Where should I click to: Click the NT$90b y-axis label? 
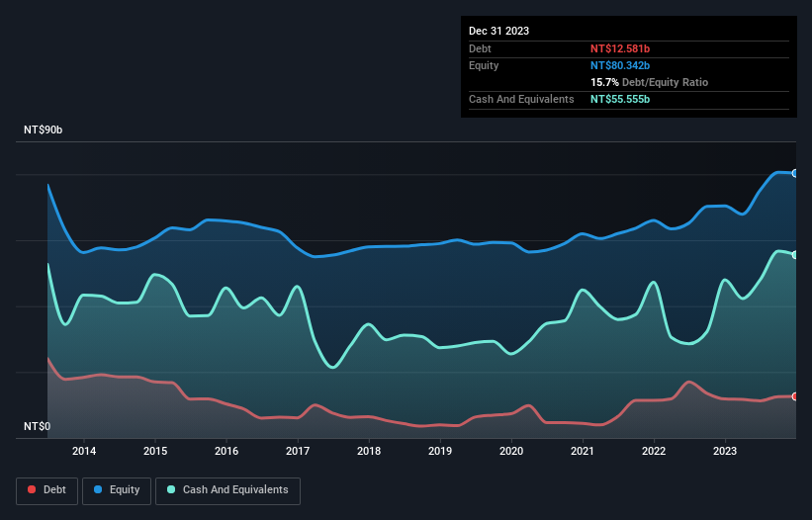(43, 130)
